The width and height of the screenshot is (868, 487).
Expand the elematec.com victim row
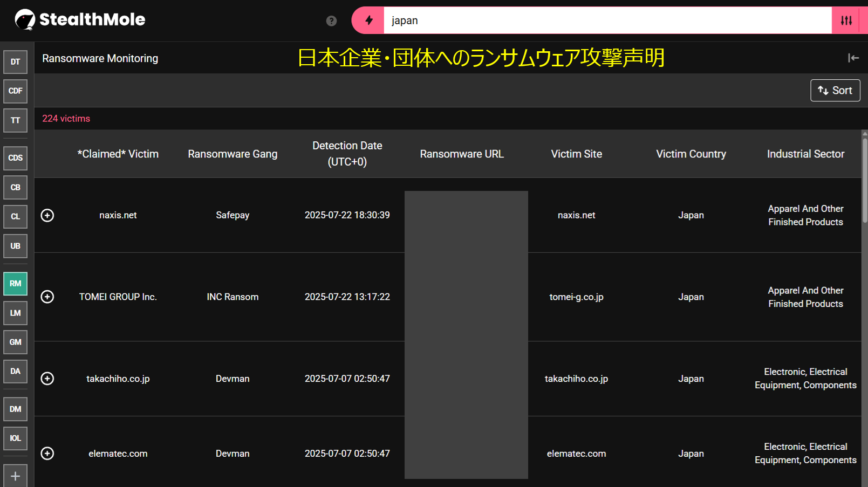point(47,454)
